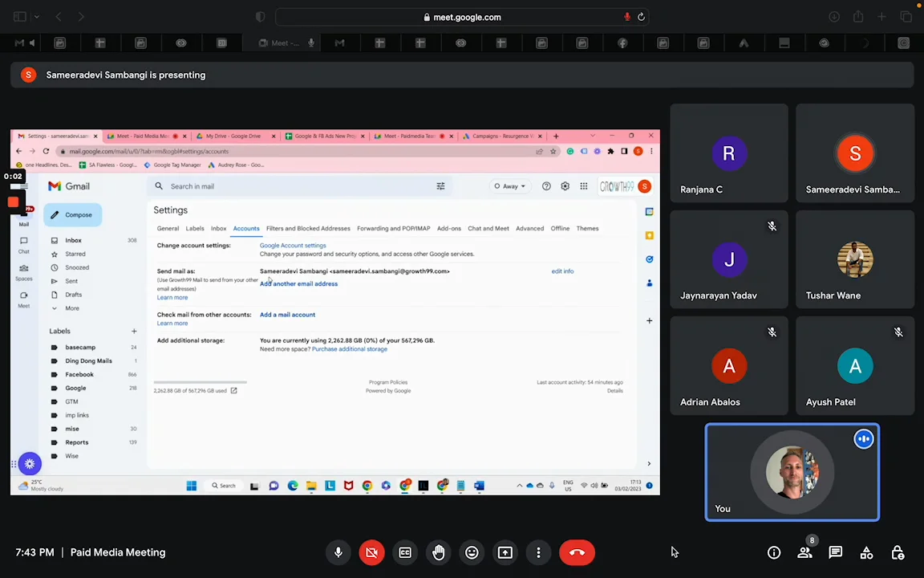Toggle the Safari sidebar button
Viewport: 924px width, 578px height.
pyautogui.click(x=19, y=17)
